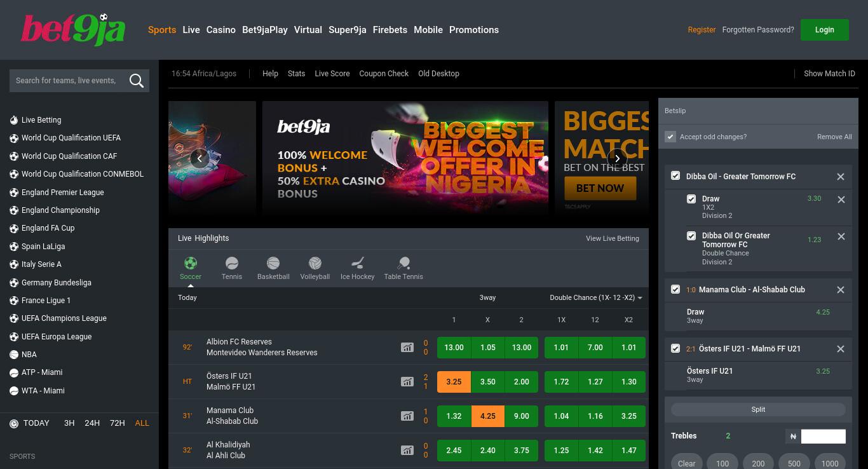Open Soccer sport tab icon
Viewport: 868px width, 469px height.
(x=190, y=263)
